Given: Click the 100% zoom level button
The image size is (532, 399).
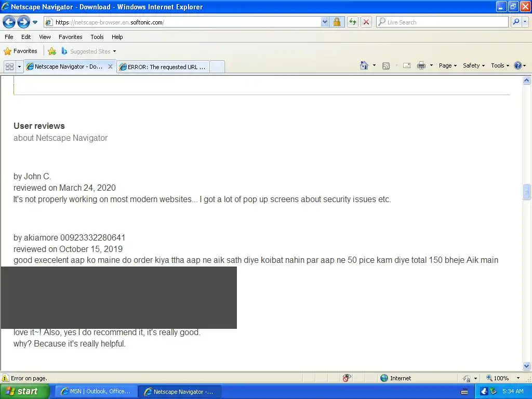Looking at the screenshot, I should click(x=498, y=378).
